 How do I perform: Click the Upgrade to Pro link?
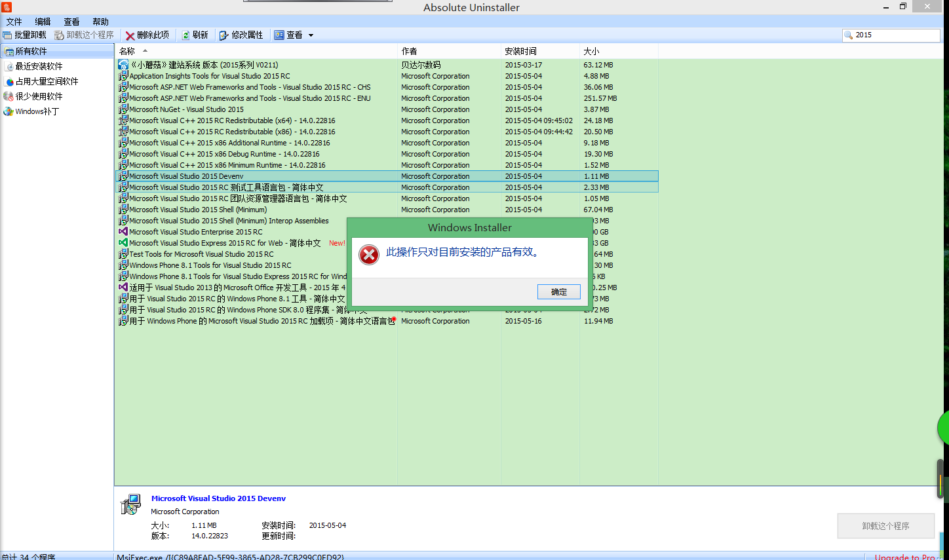point(905,557)
